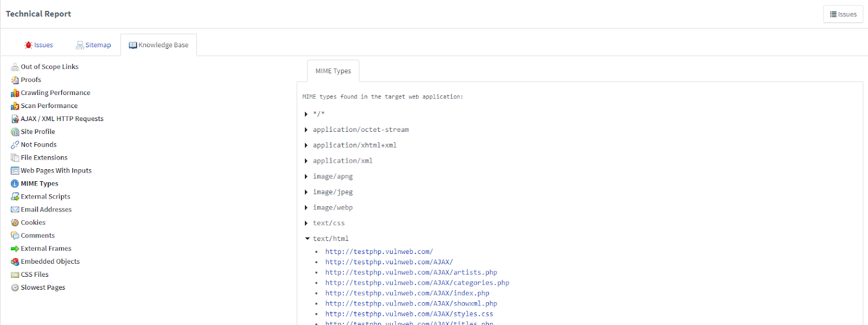Click the Cookies icon in sidebar
The image size is (868, 325).
(x=15, y=223)
